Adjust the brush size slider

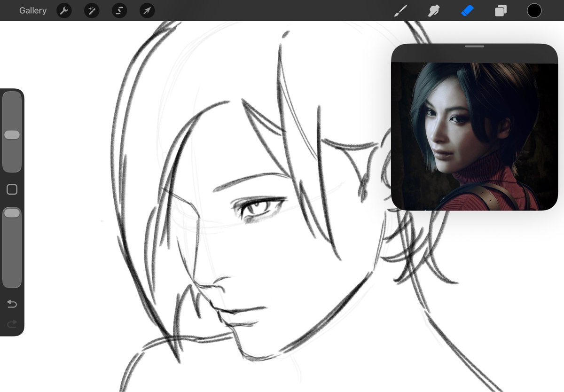click(12, 132)
